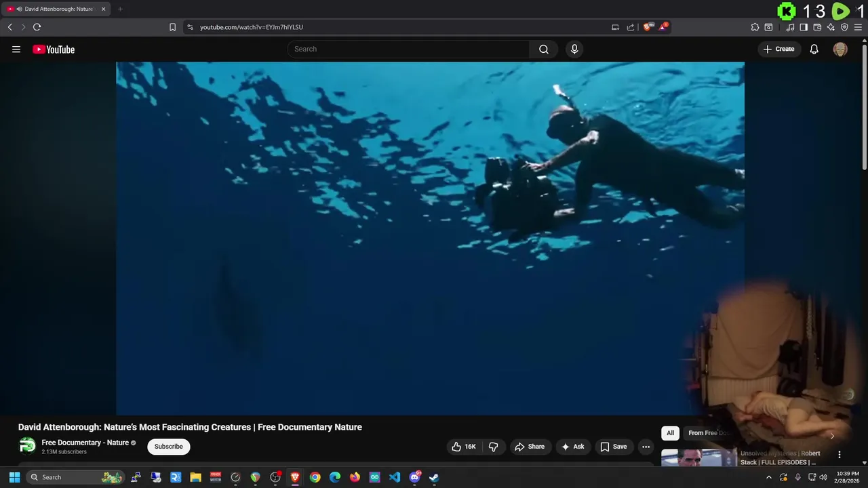
Task: Open browser extensions puzzle icon
Action: click(x=755, y=27)
